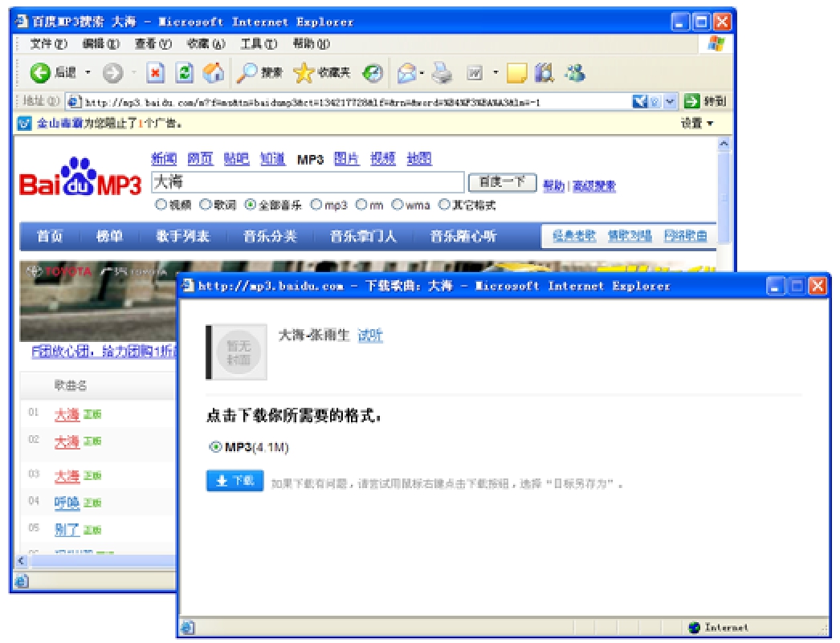Image resolution: width=840 pixels, height=643 pixels.
Task: Select the 全部音乐 radio button
Action: [251, 205]
